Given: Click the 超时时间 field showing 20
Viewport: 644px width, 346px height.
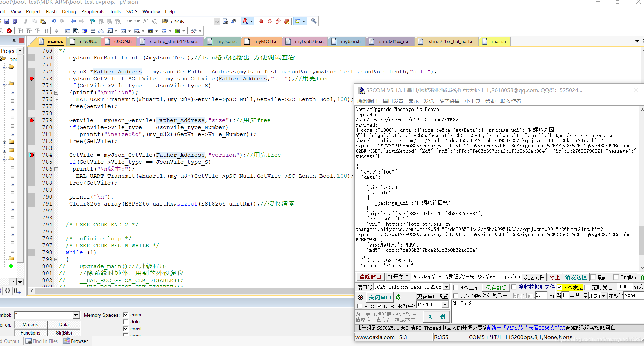Looking at the screenshot, I should tap(541, 296).
